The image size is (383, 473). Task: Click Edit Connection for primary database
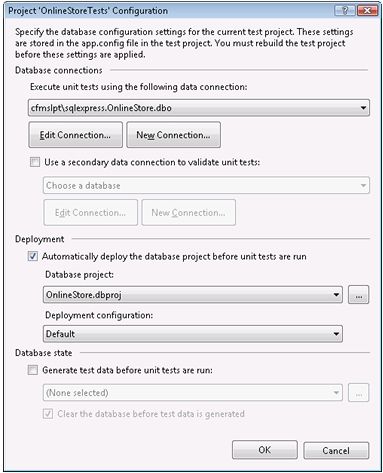click(x=75, y=135)
